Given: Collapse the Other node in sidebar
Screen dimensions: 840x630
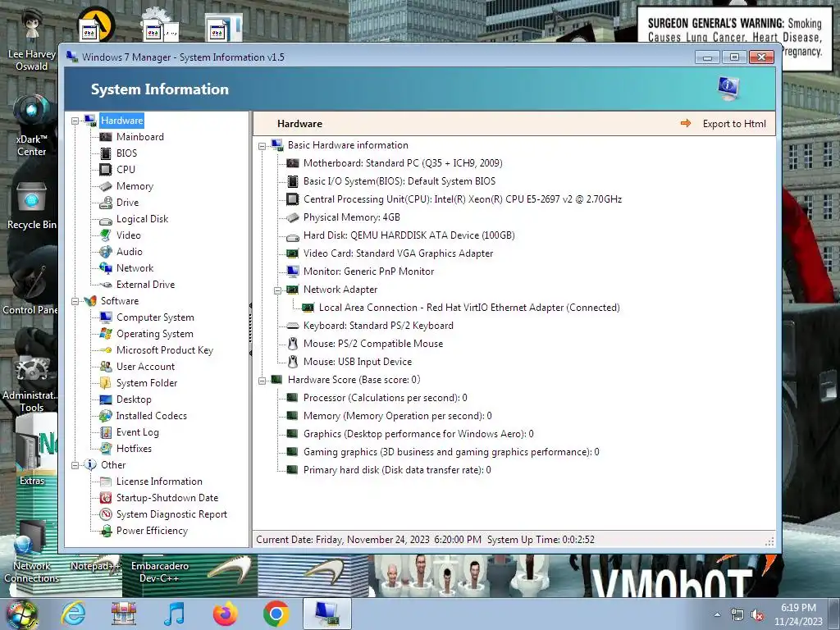Looking at the screenshot, I should click(x=75, y=466).
